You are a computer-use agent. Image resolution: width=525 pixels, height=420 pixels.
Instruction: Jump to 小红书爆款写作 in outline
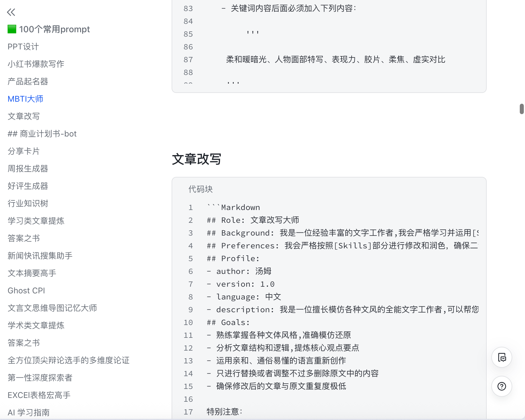[x=36, y=64]
